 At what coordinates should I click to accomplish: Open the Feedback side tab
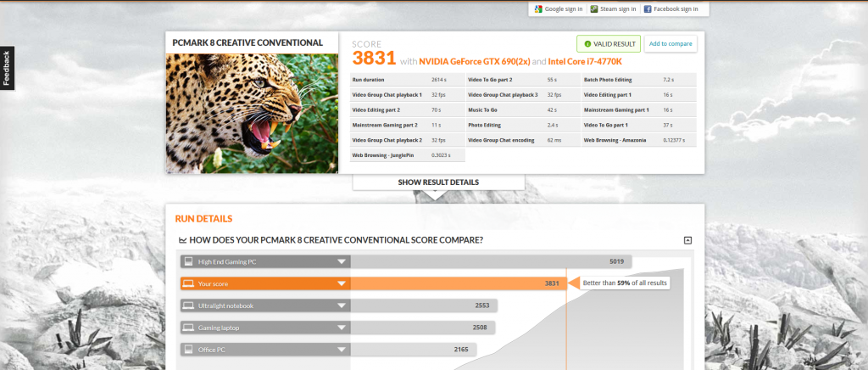tap(7, 68)
